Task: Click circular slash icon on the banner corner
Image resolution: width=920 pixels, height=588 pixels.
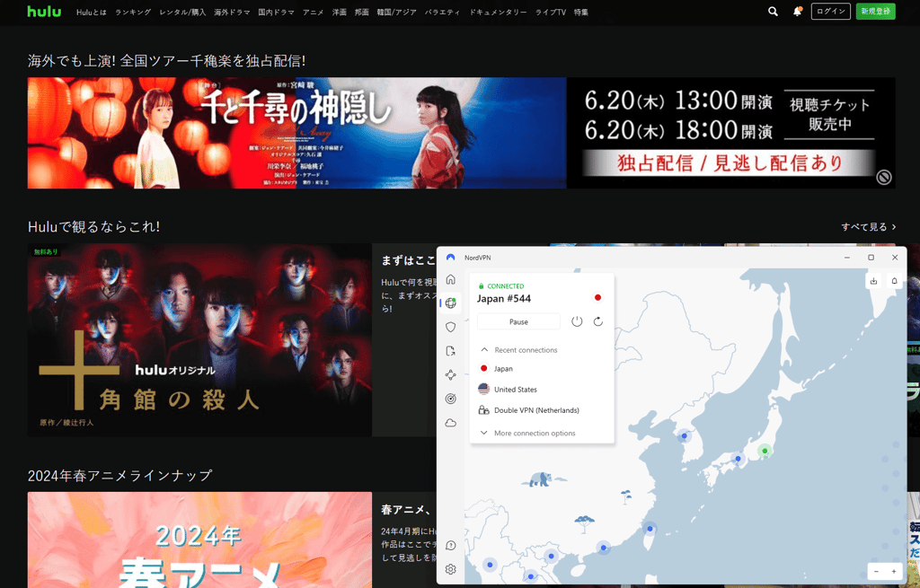Action: (x=884, y=177)
